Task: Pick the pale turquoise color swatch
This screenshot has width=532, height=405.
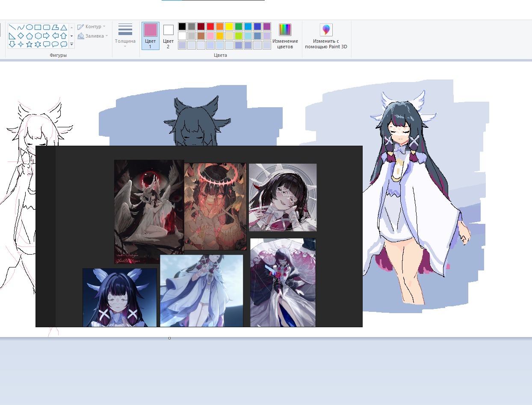Action: (248, 36)
